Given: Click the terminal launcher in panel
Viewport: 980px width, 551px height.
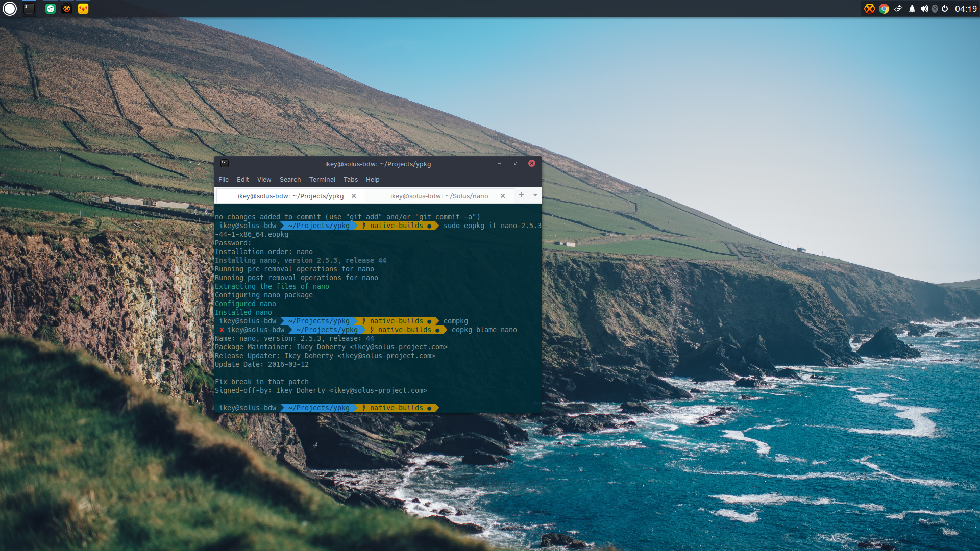Looking at the screenshot, I should coord(29,9).
